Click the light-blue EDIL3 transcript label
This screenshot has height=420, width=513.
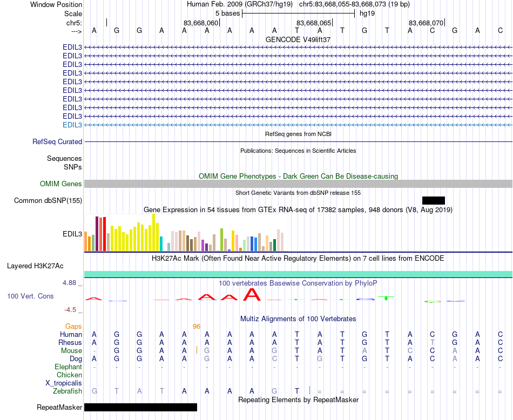click(x=72, y=125)
